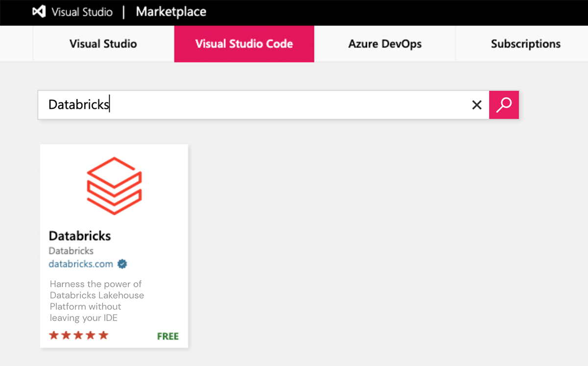588x366 pixels.
Task: Click the third star in the rating display
Action: tap(78, 335)
